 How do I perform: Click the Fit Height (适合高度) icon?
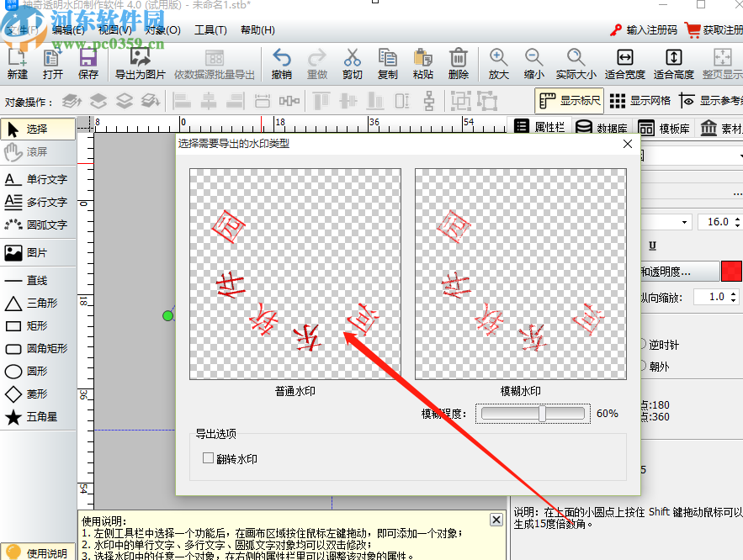tap(674, 64)
